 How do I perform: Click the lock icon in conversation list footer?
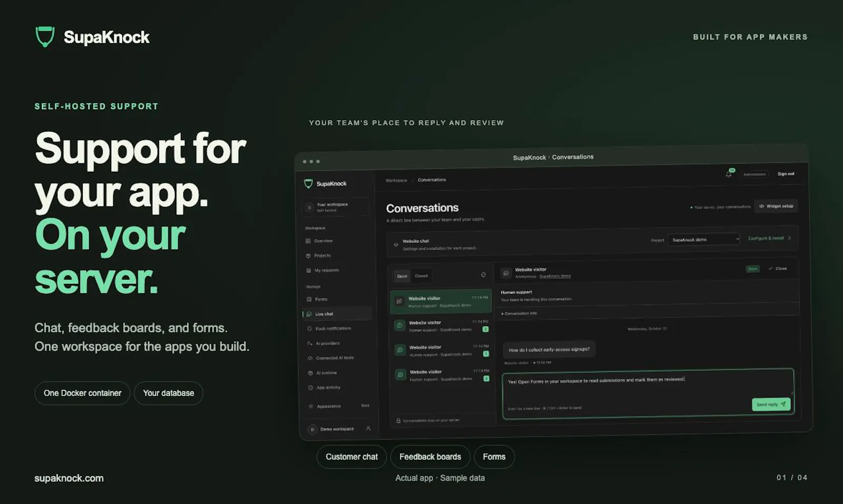398,420
